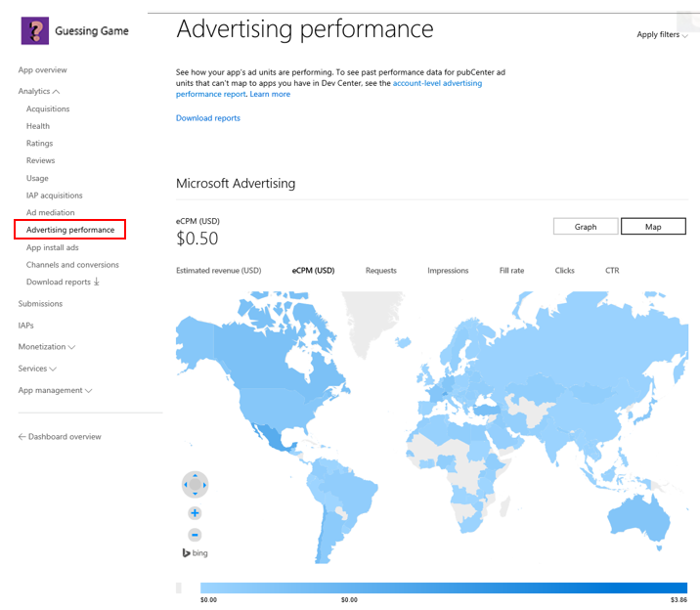
Task: Click the $3.86 legend maximum label
Action: click(x=678, y=600)
